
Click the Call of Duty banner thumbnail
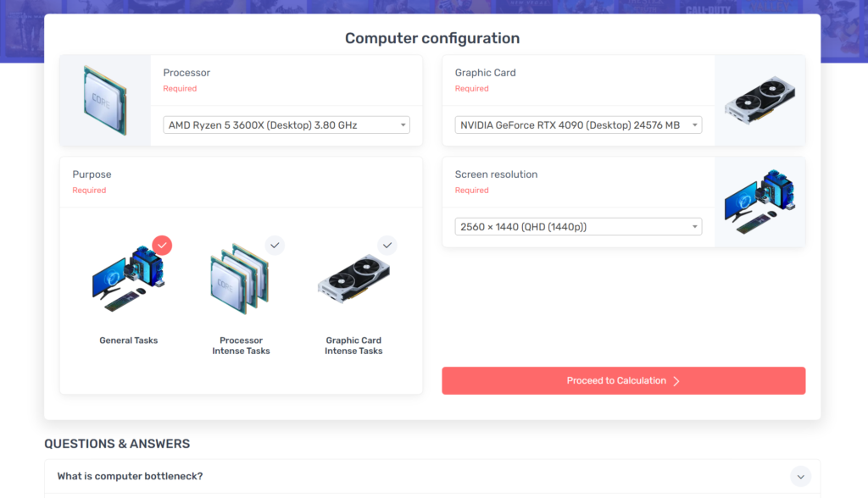708,8
